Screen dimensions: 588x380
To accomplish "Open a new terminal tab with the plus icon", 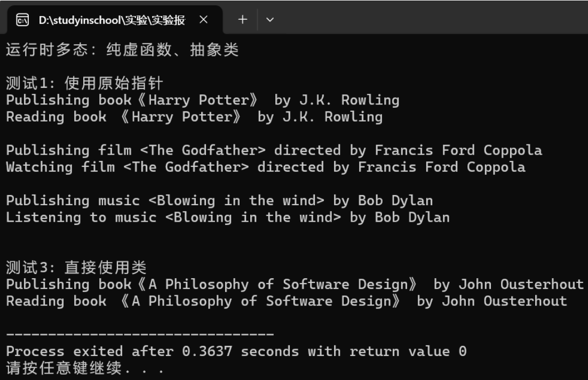I will [x=243, y=19].
